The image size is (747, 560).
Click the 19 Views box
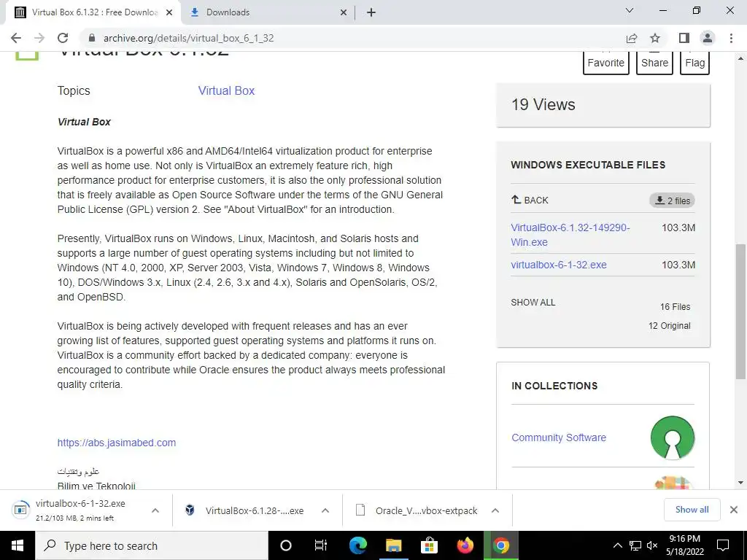603,105
